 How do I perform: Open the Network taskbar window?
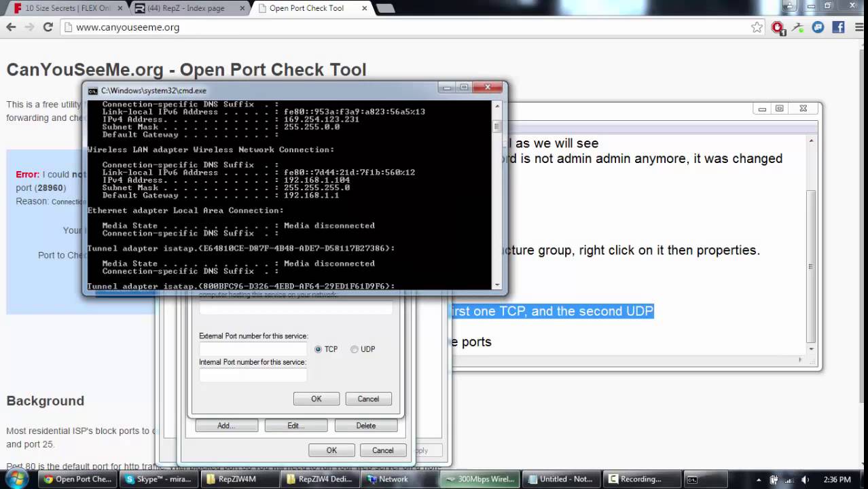[x=401, y=479]
